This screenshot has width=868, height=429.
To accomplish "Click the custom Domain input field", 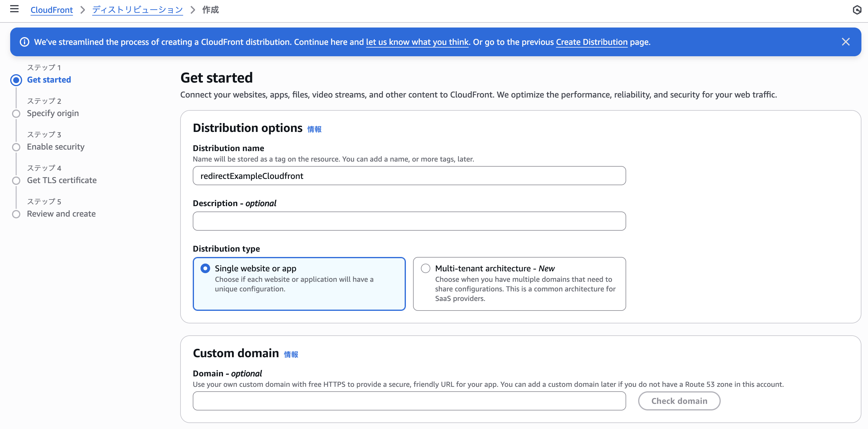I will pos(409,401).
